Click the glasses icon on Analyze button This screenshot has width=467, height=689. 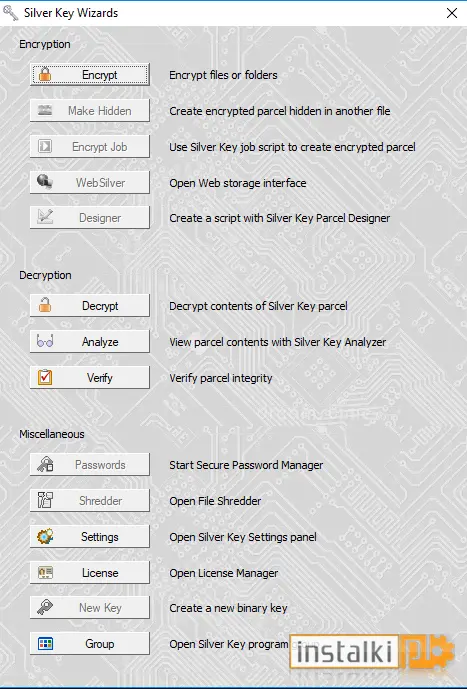tap(45, 341)
